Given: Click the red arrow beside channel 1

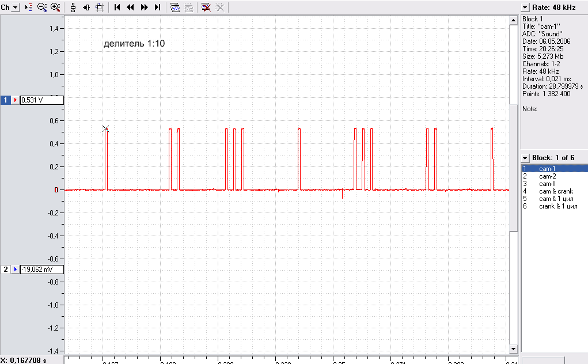Looking at the screenshot, I should point(15,100).
